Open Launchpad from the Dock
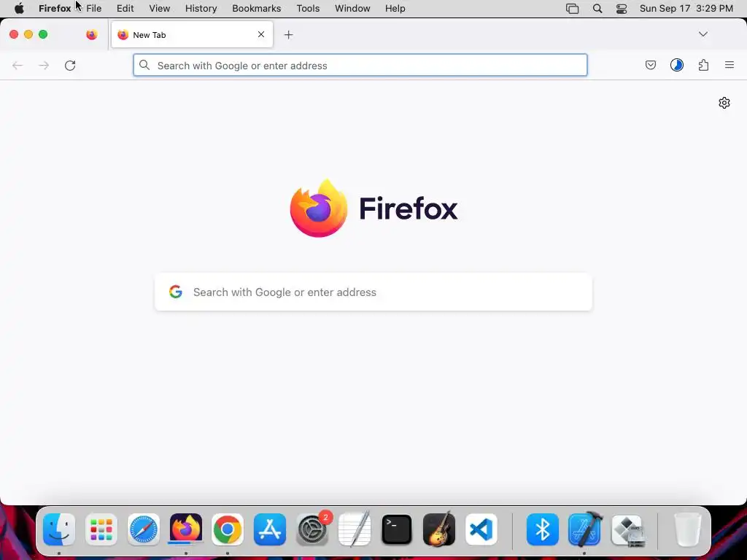The image size is (747, 560). [x=101, y=529]
